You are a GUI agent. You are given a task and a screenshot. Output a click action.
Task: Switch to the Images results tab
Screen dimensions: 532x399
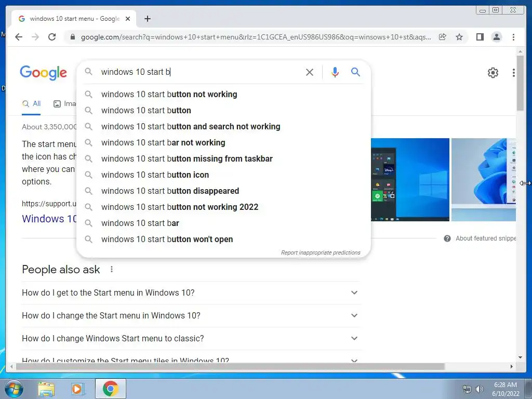[x=65, y=104]
